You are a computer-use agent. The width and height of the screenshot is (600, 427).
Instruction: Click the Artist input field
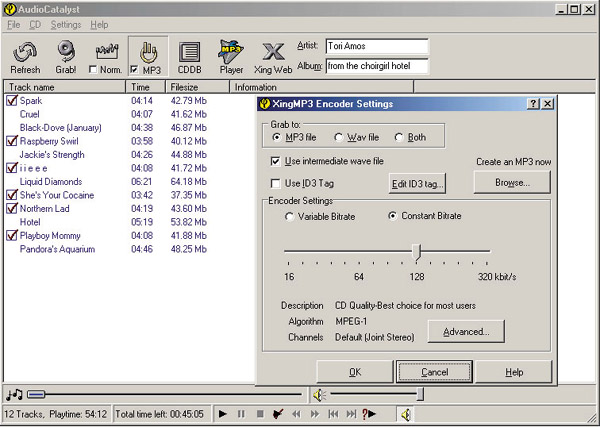377,46
